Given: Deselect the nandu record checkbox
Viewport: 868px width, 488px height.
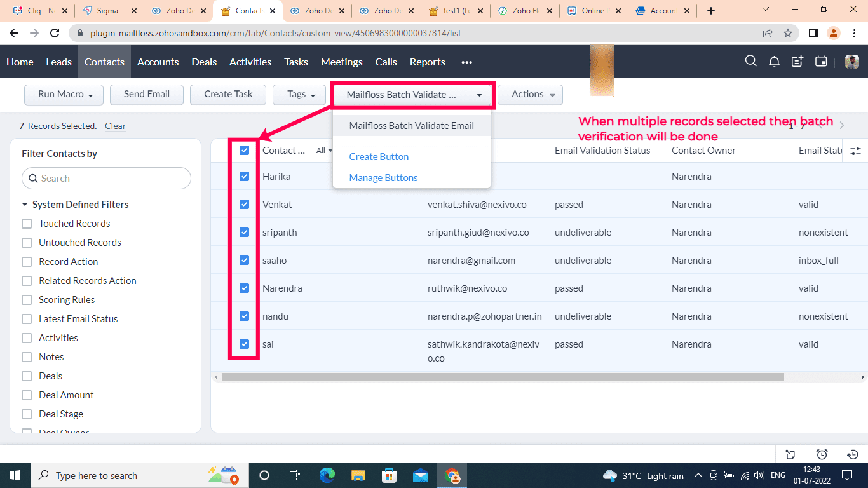Looking at the screenshot, I should [245, 316].
